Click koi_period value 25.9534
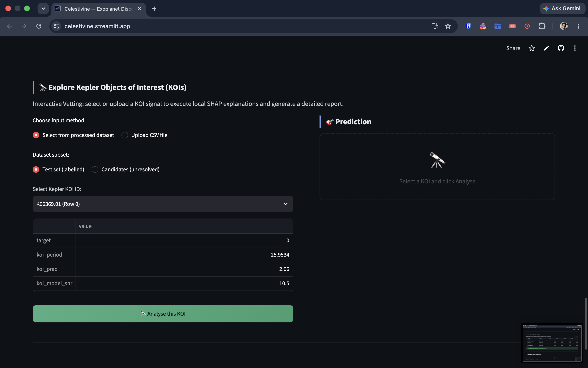The height and width of the screenshot is (368, 588). point(280,255)
